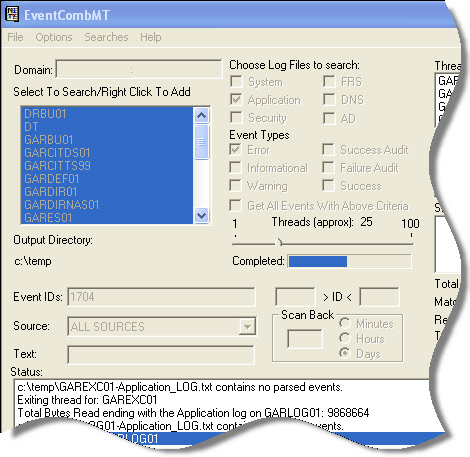Click the server list scroll down arrow

[x=201, y=216]
